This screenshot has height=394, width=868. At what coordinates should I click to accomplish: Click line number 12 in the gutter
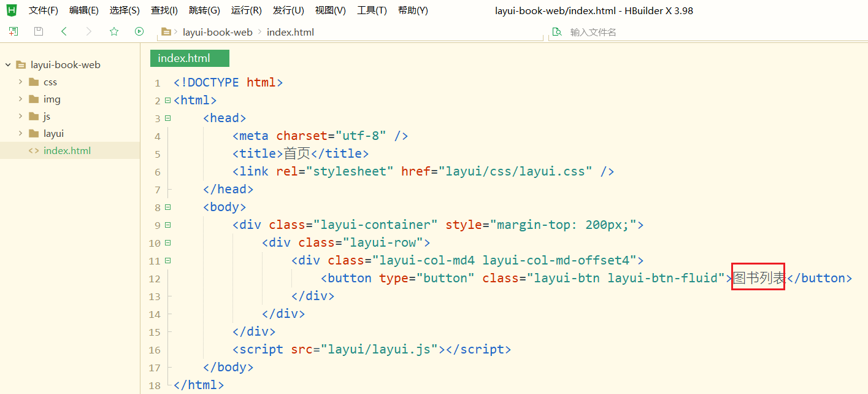(155, 279)
